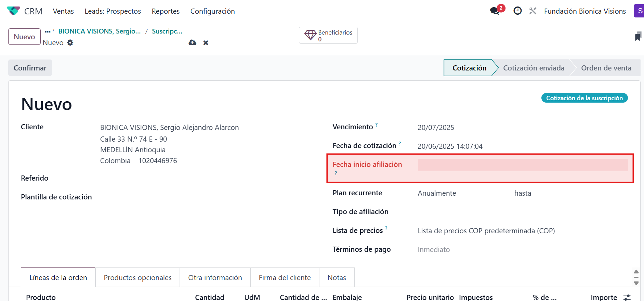Click the gear actions icon beside Nuevo
This screenshot has height=301, width=644.
point(70,43)
